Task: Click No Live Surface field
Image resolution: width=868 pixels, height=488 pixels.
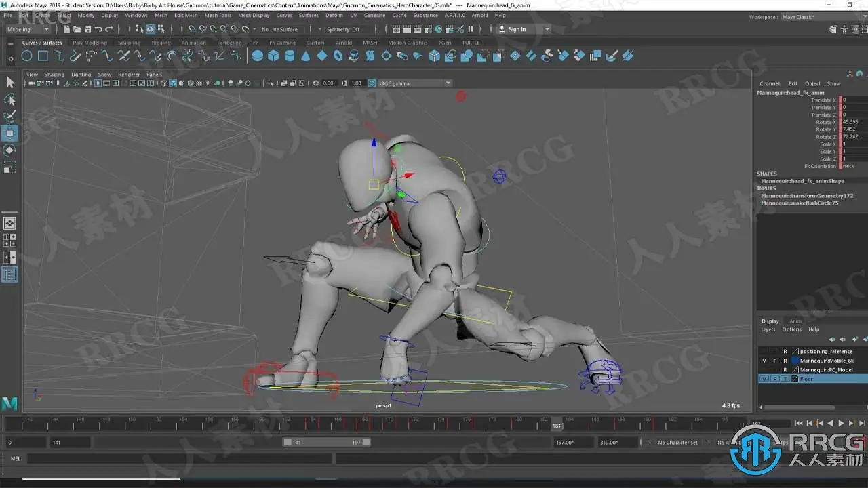Action: tap(280, 29)
